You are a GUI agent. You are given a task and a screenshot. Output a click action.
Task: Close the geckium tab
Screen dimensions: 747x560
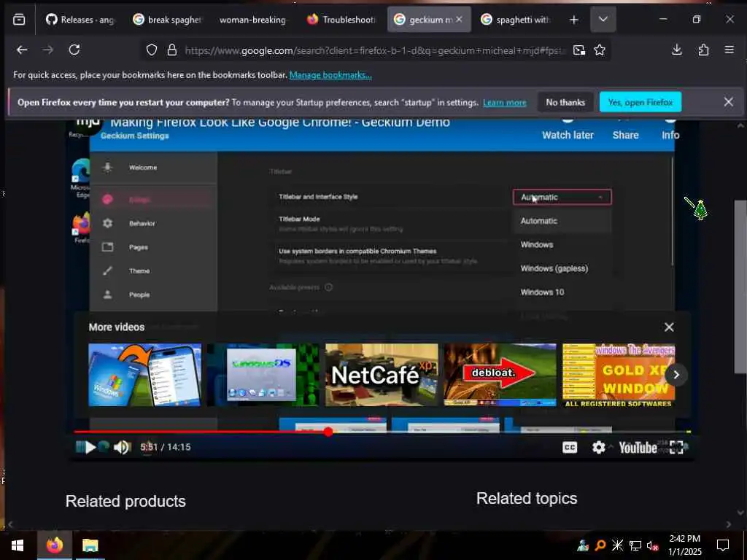point(459,20)
